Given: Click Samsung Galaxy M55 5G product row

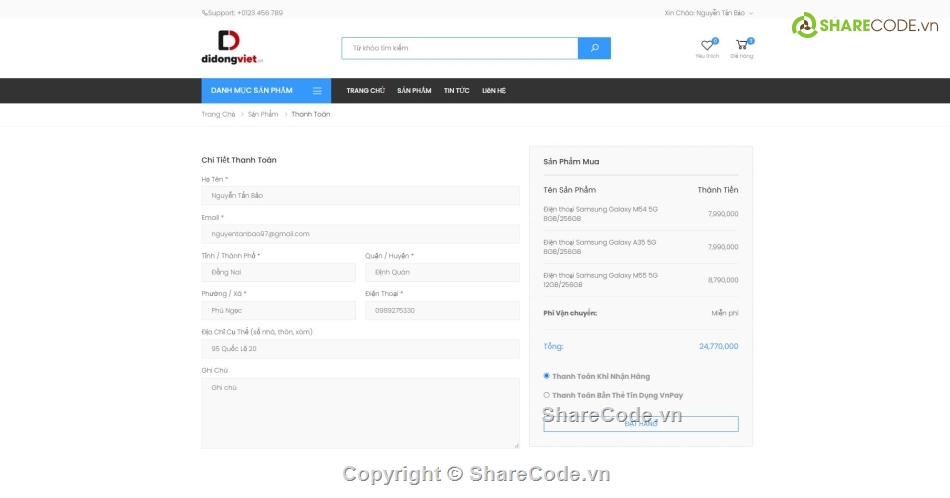Looking at the screenshot, I should coord(641,280).
